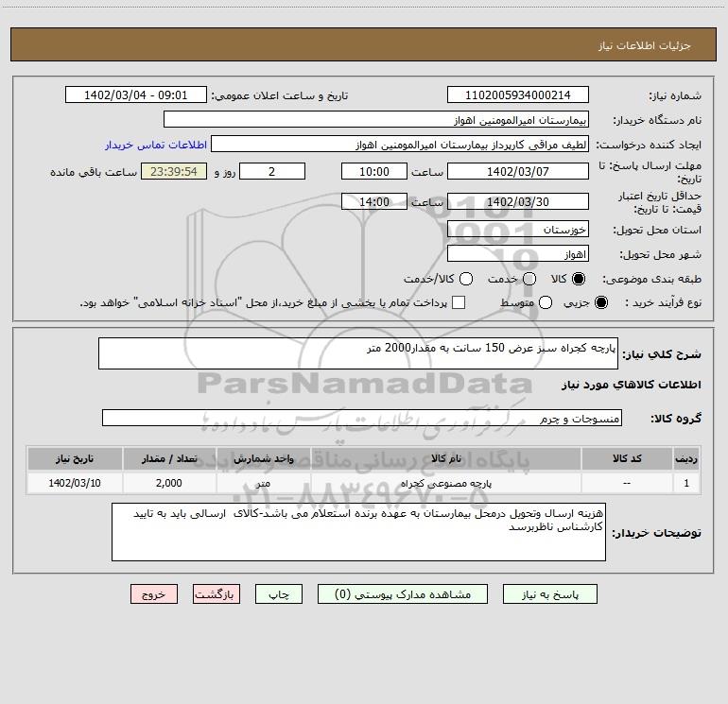Image resolution: width=728 pixels, height=704 pixels.
Task: Open مشاهده مدارک پیوستی (0) button
Action: click(403, 594)
